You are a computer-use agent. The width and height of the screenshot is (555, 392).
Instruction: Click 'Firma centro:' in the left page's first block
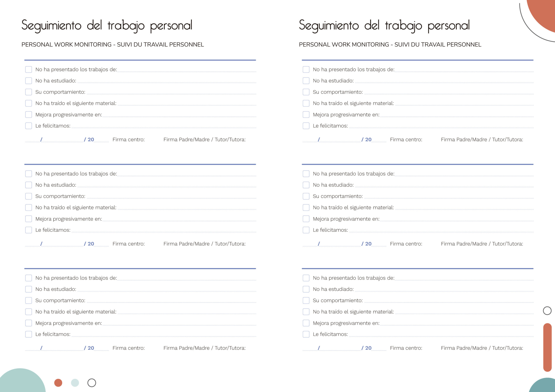coord(129,140)
